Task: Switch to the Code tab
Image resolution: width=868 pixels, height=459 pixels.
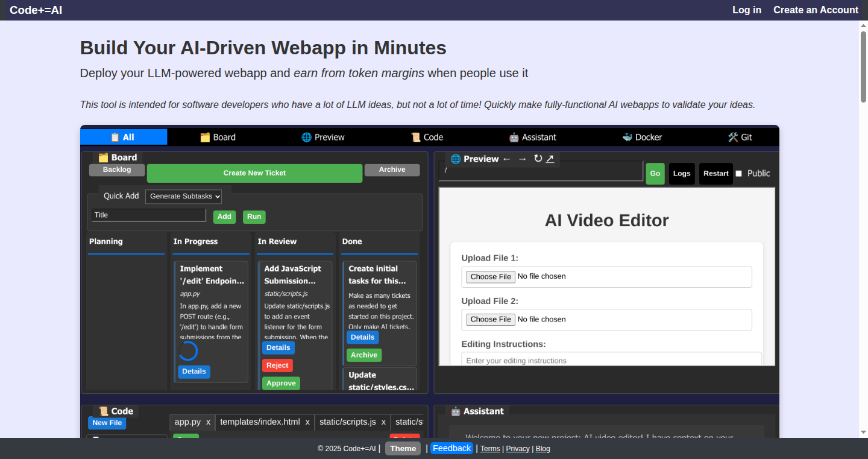Action: [427, 137]
